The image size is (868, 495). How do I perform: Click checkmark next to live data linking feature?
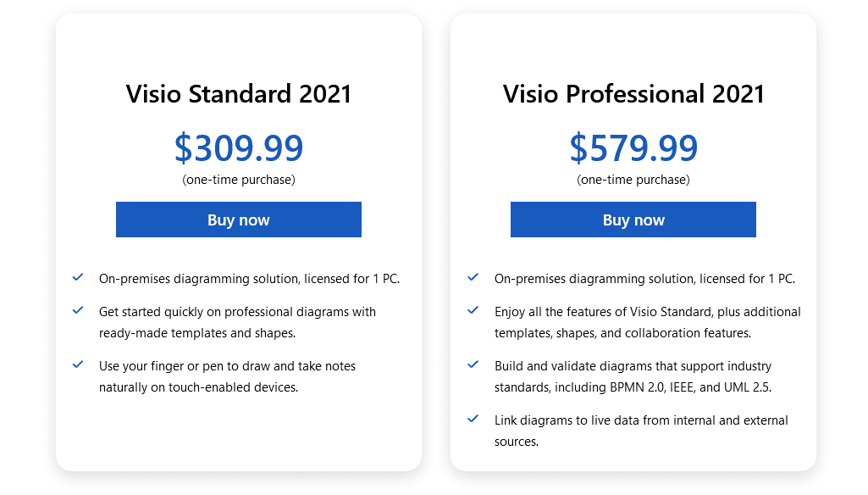point(473,420)
